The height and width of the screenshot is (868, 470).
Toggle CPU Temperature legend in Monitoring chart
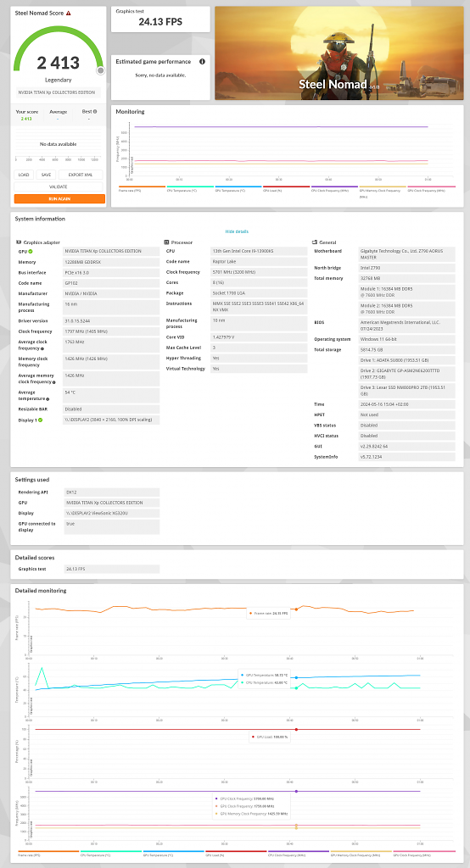click(x=191, y=189)
